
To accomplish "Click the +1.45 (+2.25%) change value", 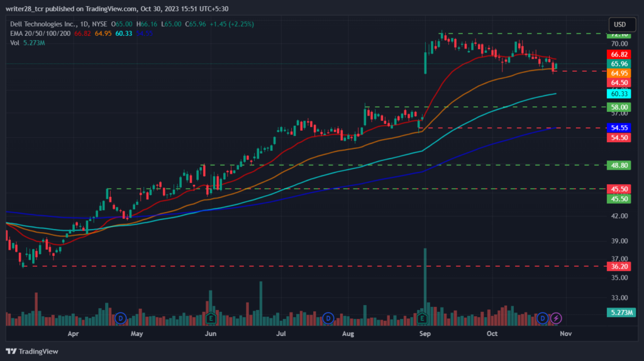I will point(231,25).
